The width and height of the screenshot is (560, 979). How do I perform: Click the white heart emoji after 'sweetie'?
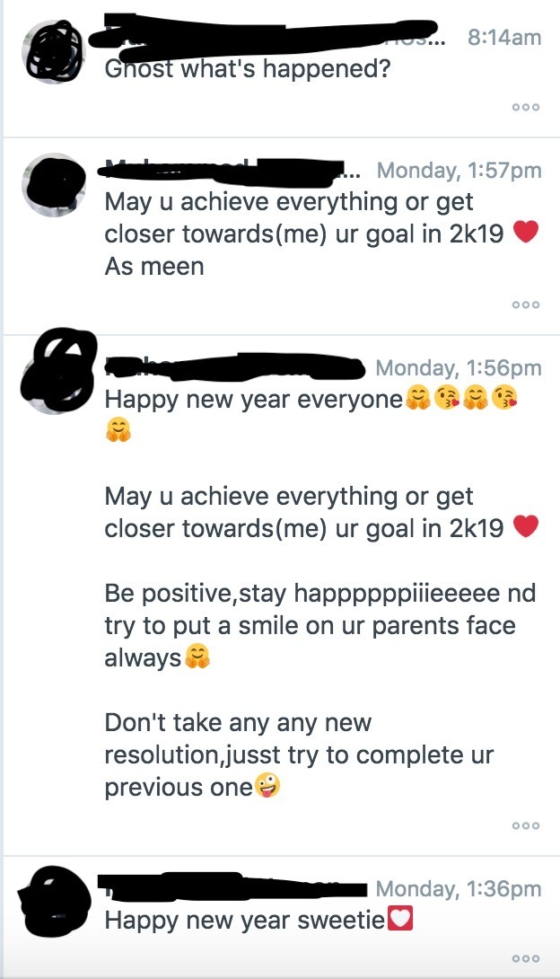click(x=400, y=920)
